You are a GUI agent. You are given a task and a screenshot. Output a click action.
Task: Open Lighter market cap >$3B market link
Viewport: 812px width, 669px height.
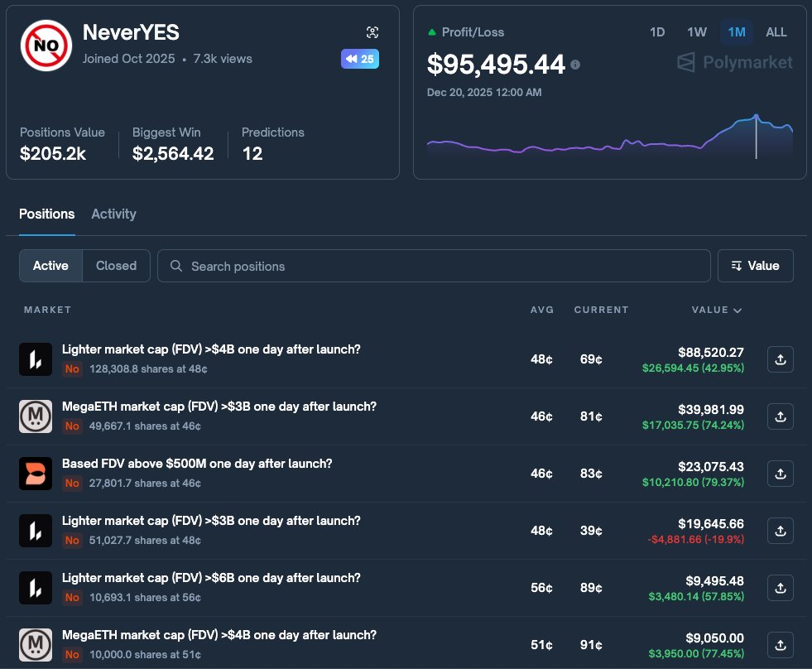[x=211, y=521]
